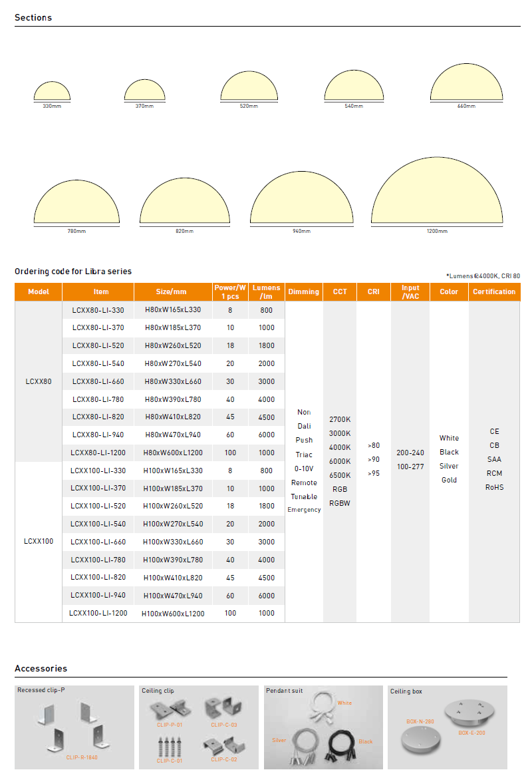Click the CCT column header
Image resolution: width=532 pixels, height=774 pixels.
[x=340, y=291]
